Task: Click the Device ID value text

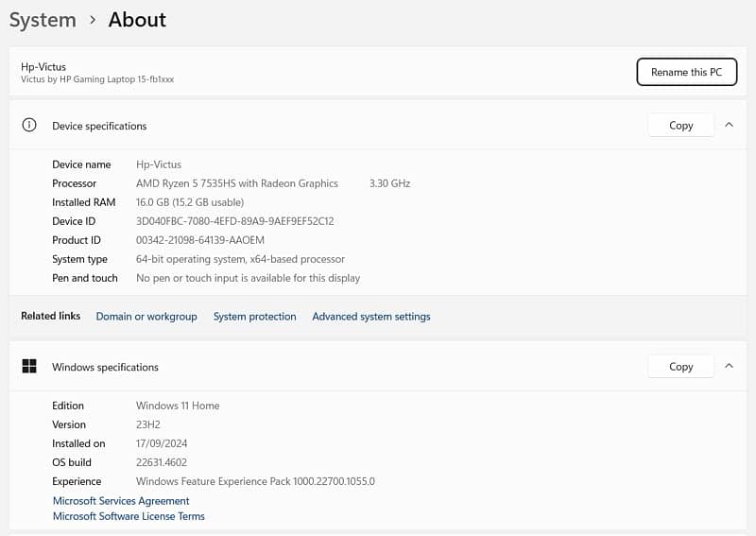Action: 234,221
